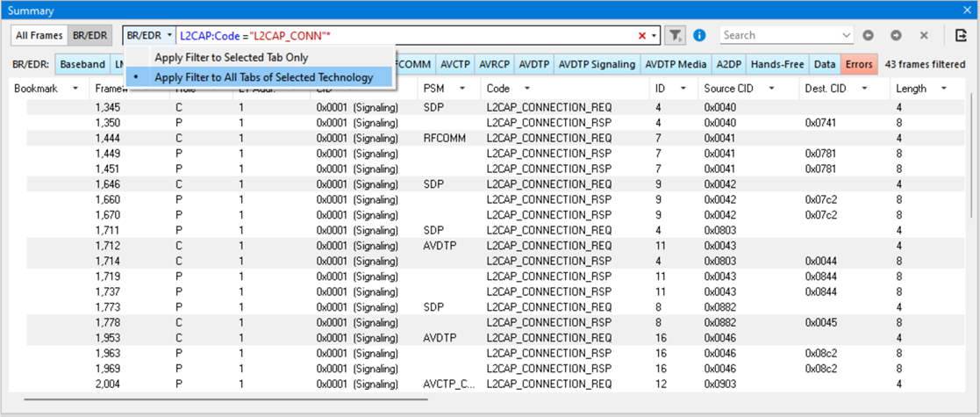Select frame 1,350 row

[494, 123]
